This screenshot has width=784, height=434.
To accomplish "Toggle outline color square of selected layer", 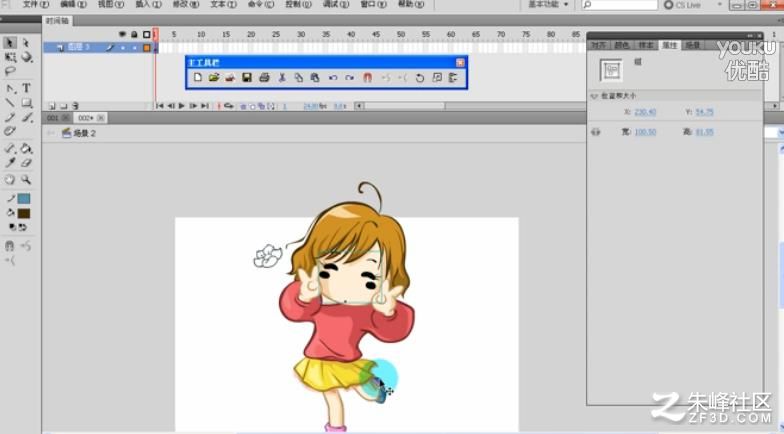I will coord(146,48).
